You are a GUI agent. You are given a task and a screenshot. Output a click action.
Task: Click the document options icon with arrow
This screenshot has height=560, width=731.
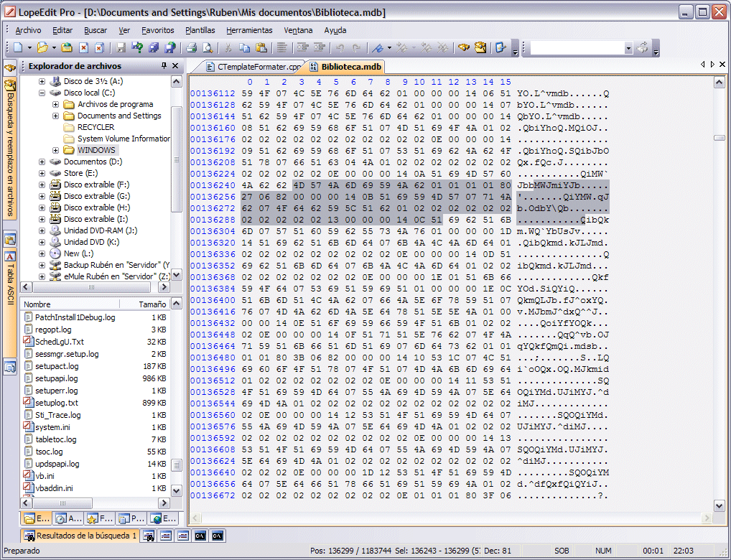tap(500, 47)
